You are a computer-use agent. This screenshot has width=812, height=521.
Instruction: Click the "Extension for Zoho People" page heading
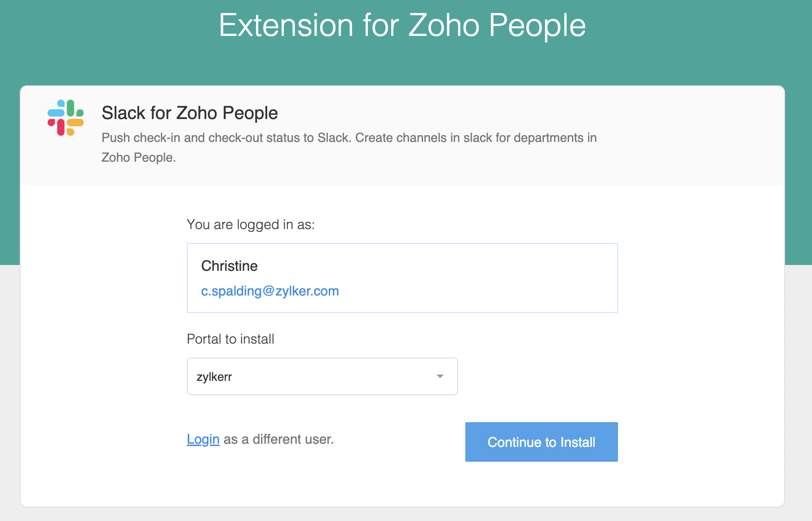(x=402, y=25)
